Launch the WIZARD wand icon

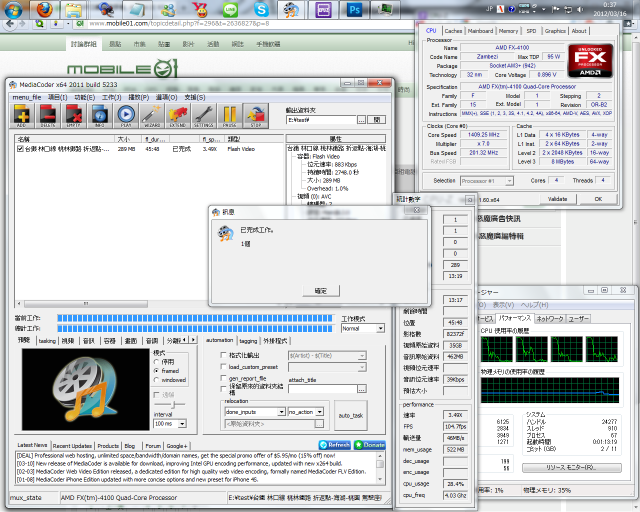click(x=151, y=116)
